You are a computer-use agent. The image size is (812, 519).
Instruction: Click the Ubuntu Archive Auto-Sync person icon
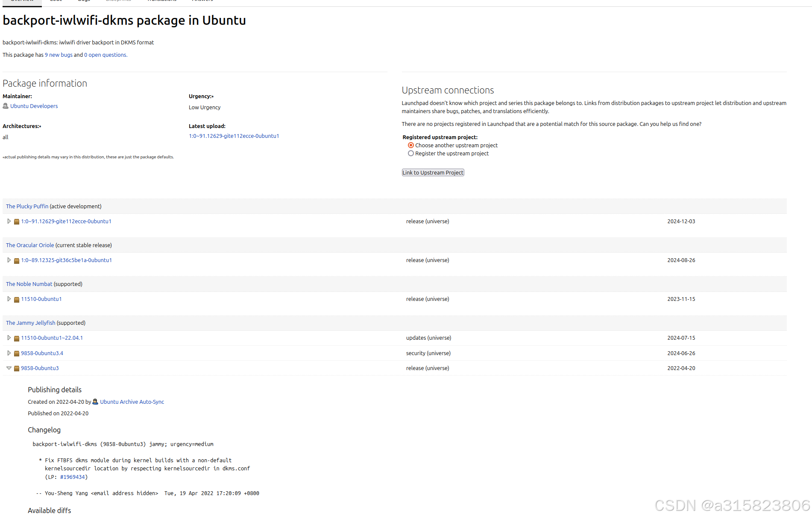(95, 402)
